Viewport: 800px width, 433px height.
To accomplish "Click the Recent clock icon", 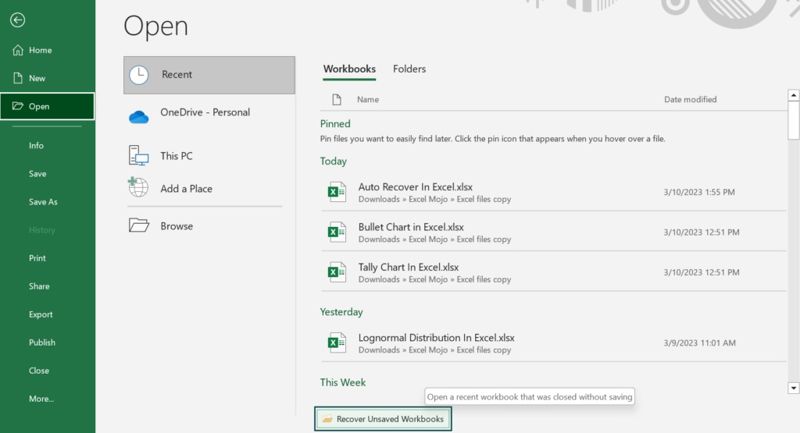I will click(139, 74).
